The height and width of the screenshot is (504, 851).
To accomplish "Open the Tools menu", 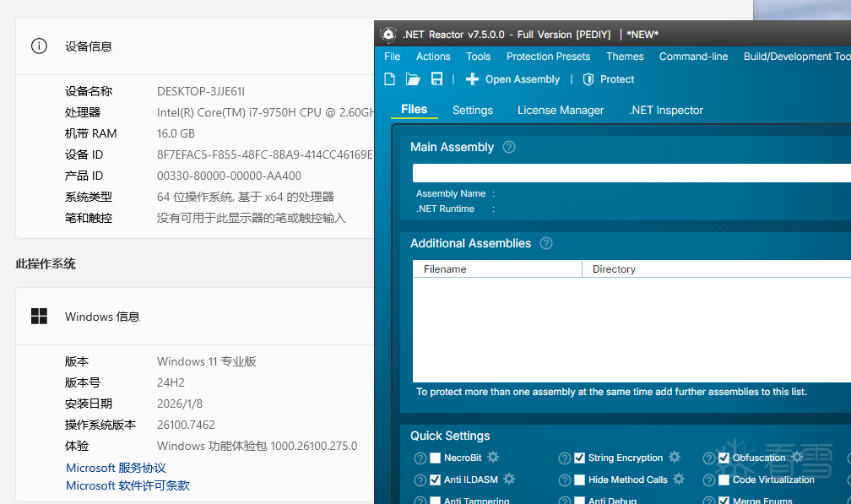I will coord(478,57).
